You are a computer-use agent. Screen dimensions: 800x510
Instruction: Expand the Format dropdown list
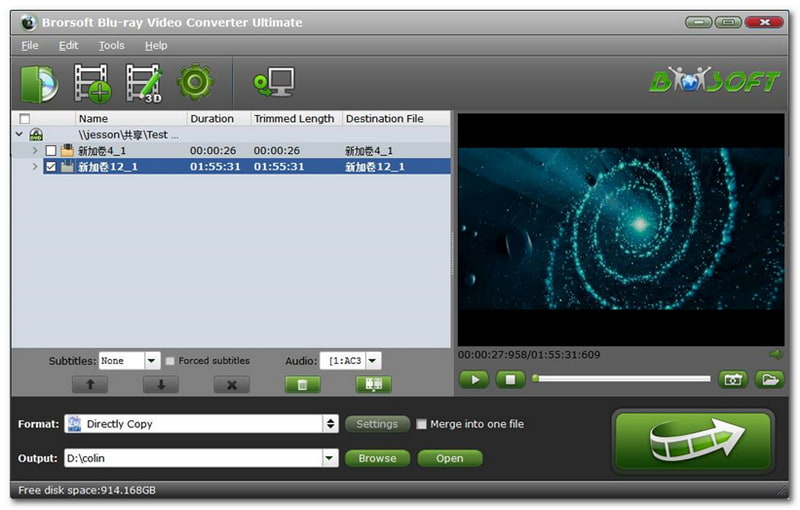click(x=331, y=424)
